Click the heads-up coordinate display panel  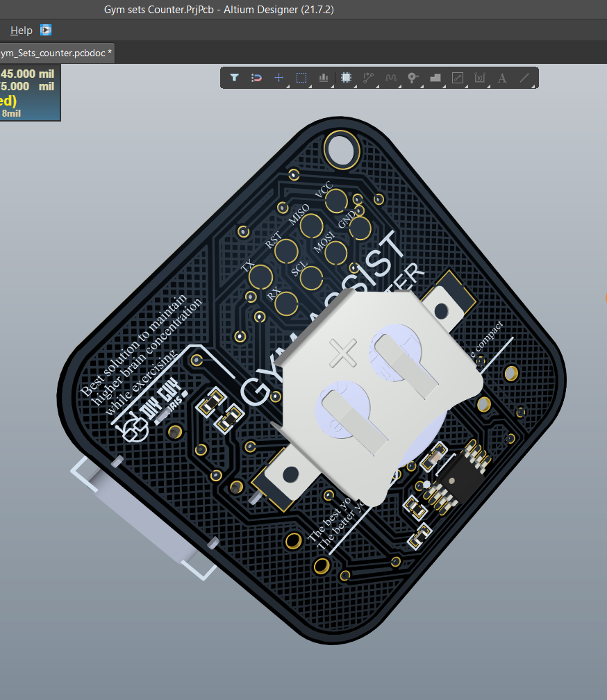coord(30,92)
